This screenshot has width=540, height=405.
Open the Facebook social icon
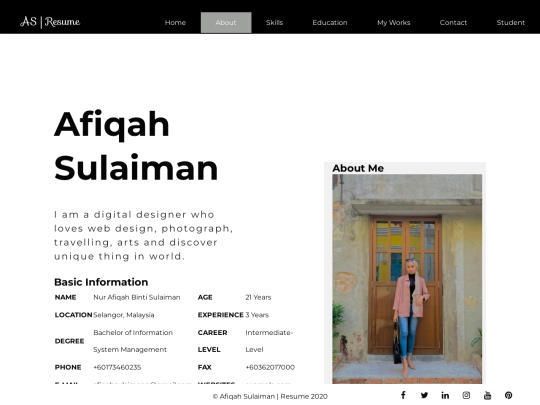pyautogui.click(x=403, y=395)
